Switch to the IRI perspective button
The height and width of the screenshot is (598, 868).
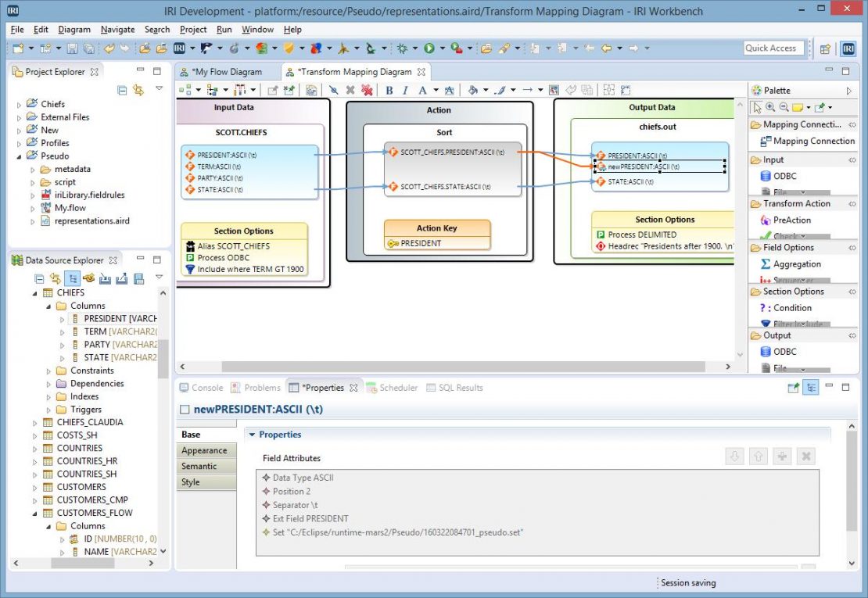(x=848, y=48)
